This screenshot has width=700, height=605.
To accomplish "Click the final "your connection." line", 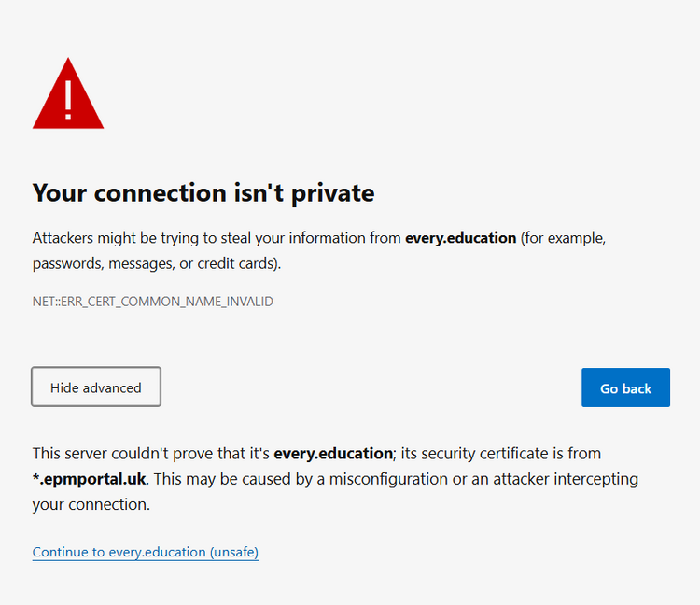I will click(x=91, y=504).
